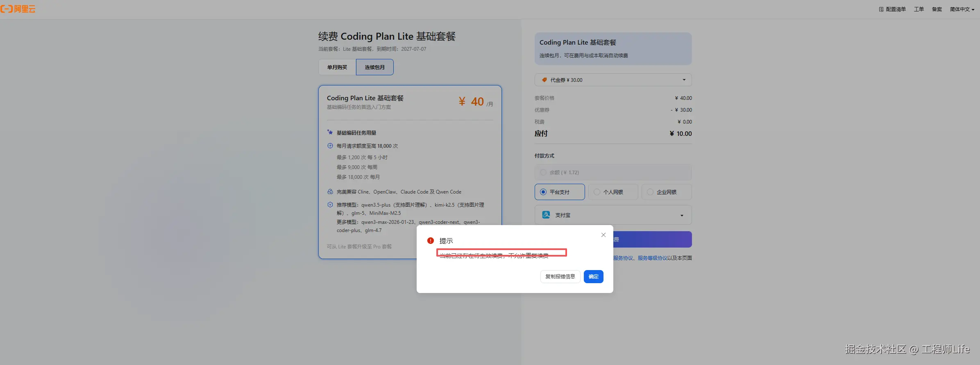Image resolution: width=980 pixels, height=365 pixels.
Task: Select 个人网银 payment method
Action: coord(613,192)
